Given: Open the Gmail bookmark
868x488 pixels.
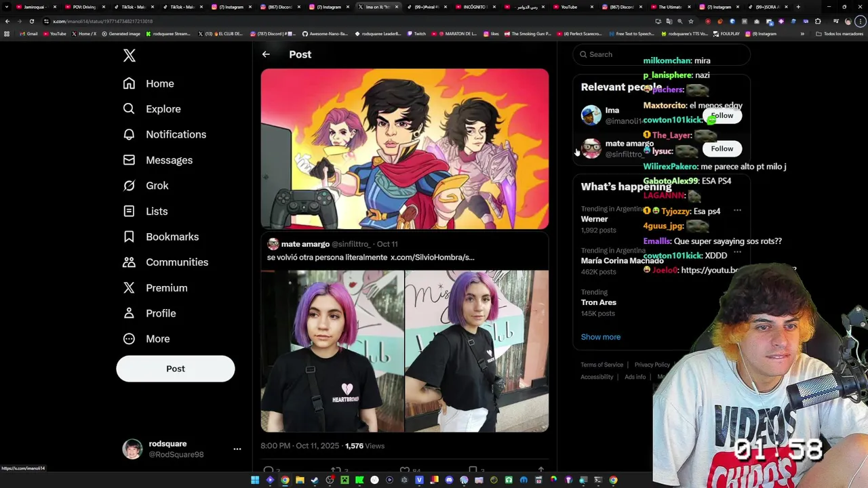Looking at the screenshot, I should pyautogui.click(x=29, y=33).
